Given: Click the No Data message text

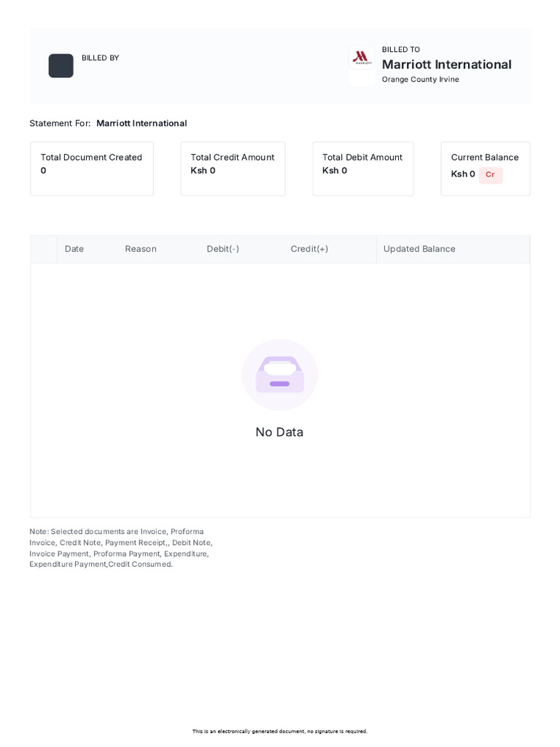Looking at the screenshot, I should pos(279,432).
